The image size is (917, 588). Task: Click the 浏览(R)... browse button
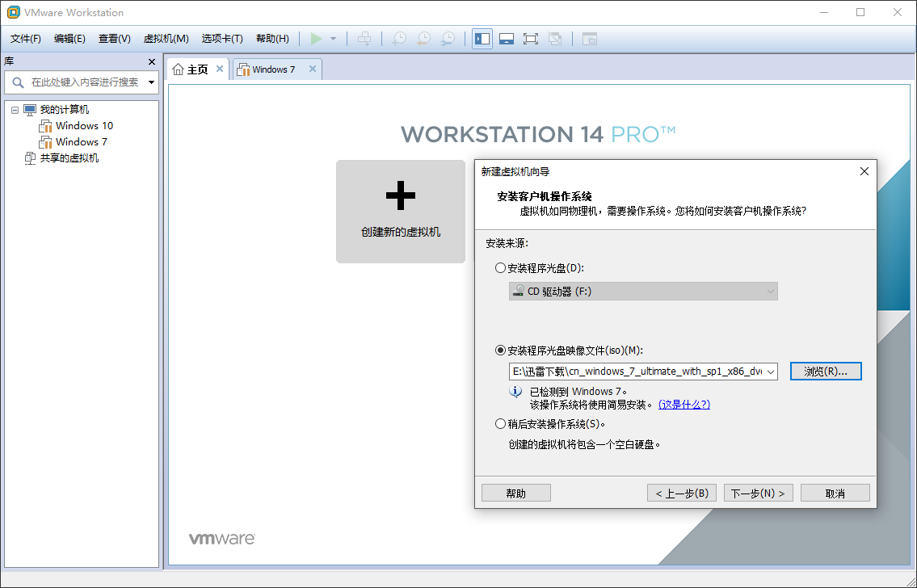tap(826, 372)
